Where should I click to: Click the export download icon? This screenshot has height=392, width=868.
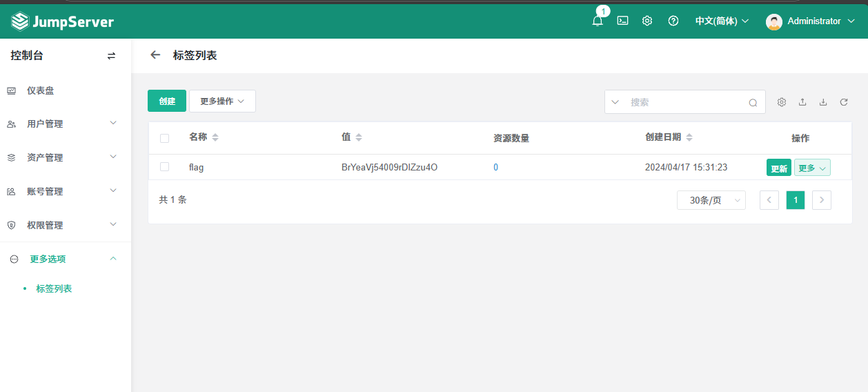[x=823, y=102]
